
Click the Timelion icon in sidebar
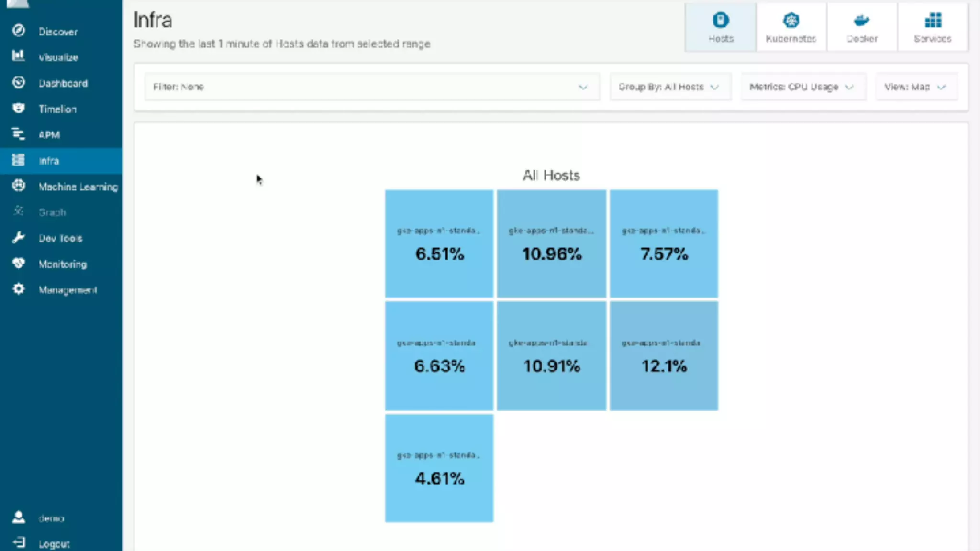(19, 109)
